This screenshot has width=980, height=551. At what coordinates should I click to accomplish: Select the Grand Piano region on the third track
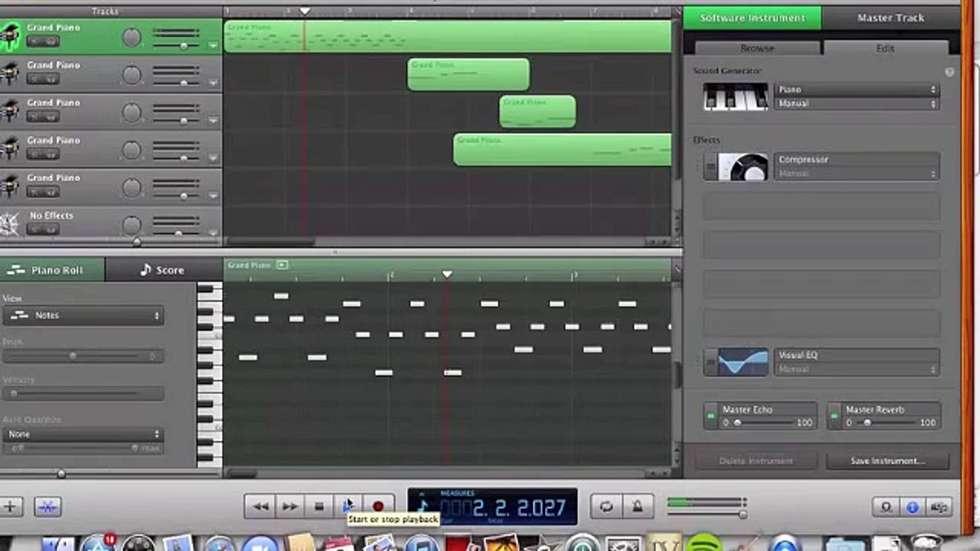537,111
